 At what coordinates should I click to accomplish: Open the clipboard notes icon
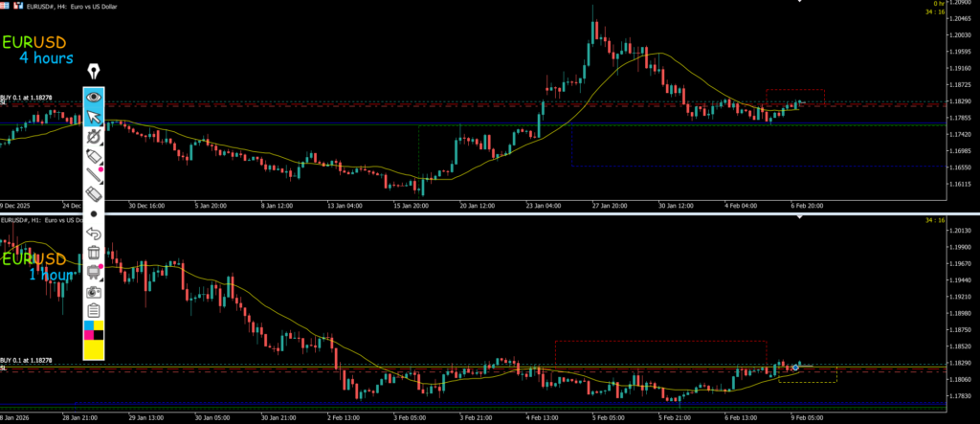click(x=94, y=310)
